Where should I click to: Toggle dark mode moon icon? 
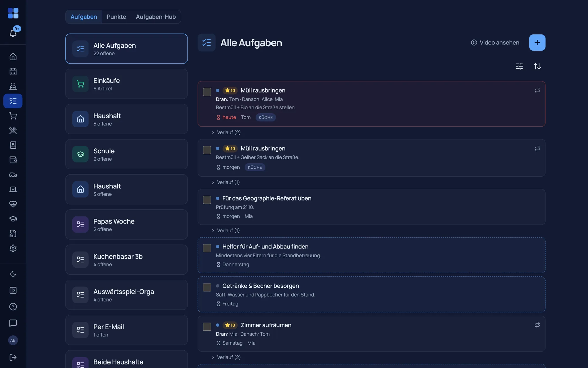13,274
